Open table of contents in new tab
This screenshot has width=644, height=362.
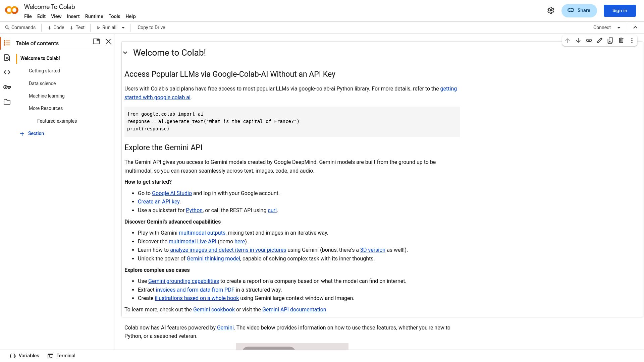[96, 42]
